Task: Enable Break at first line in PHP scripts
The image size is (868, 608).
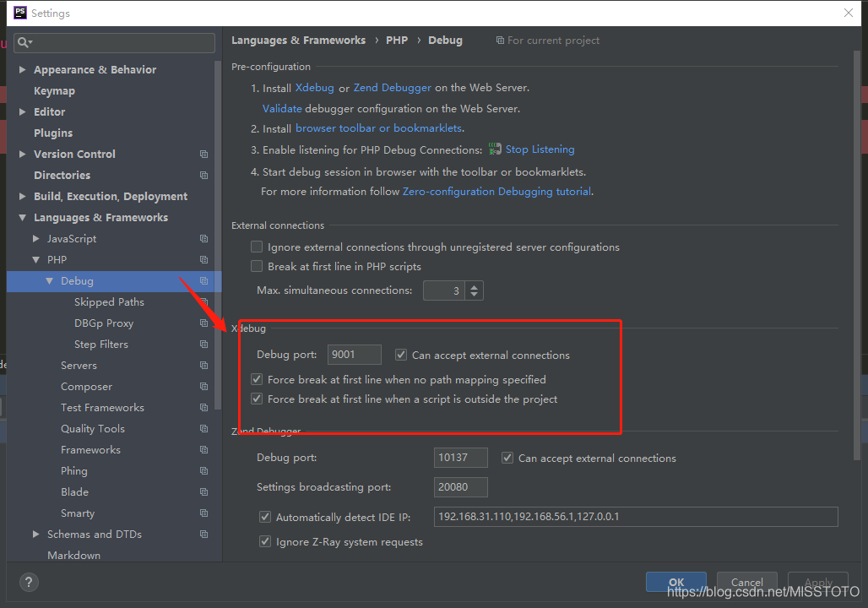Action: tap(257, 266)
